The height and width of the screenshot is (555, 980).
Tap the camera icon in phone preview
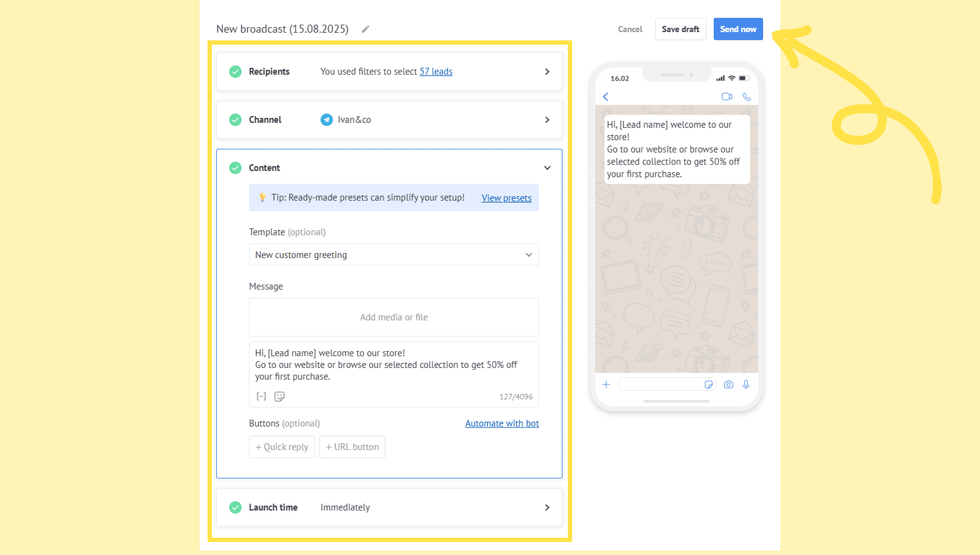coord(728,384)
